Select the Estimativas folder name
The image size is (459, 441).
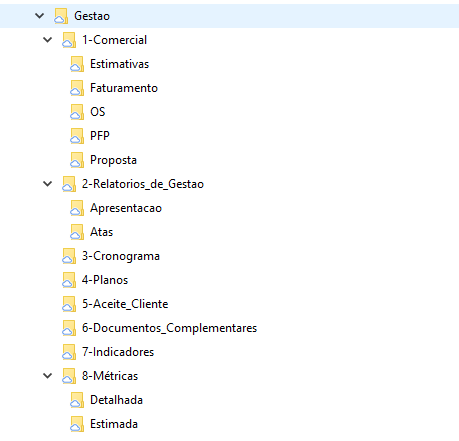pos(120,64)
